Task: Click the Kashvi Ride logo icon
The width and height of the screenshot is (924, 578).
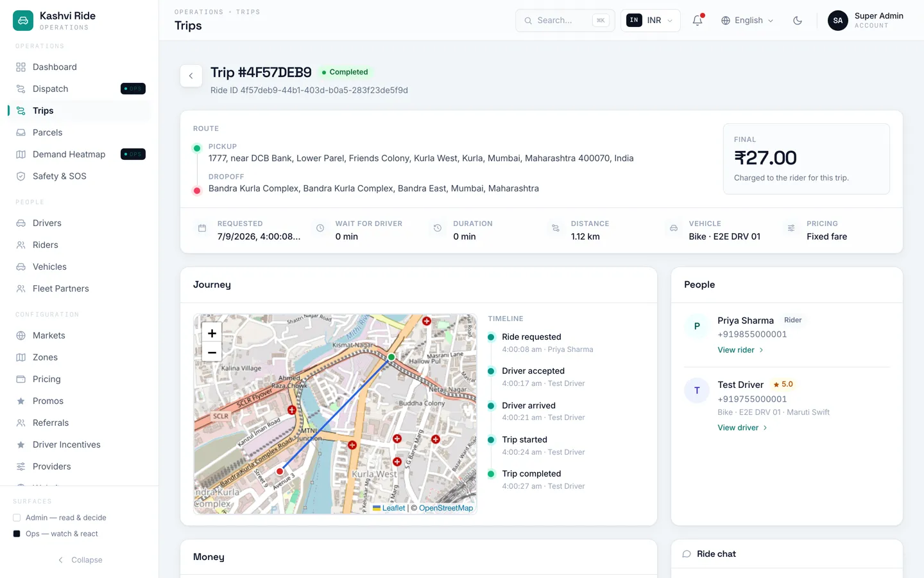Action: coord(23,21)
